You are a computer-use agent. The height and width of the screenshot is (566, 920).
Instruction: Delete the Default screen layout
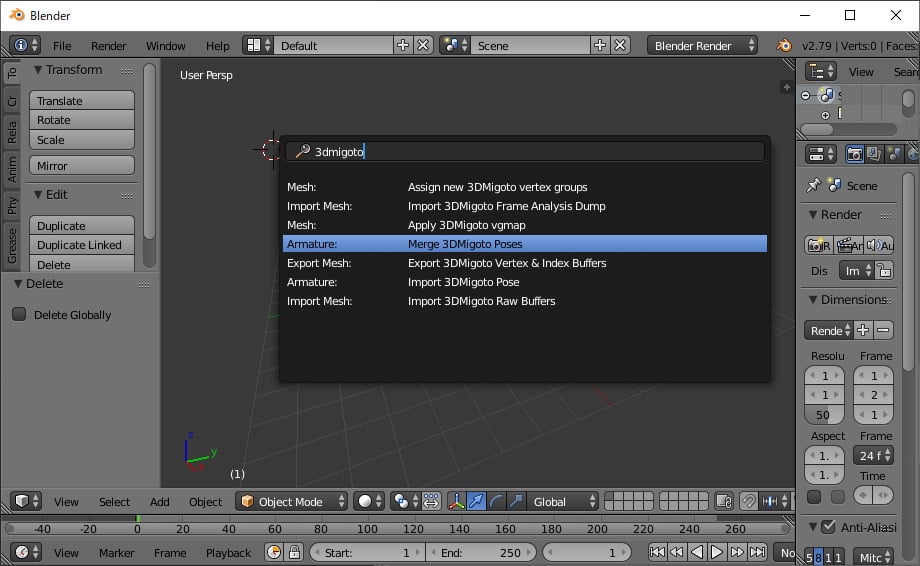[x=423, y=45]
